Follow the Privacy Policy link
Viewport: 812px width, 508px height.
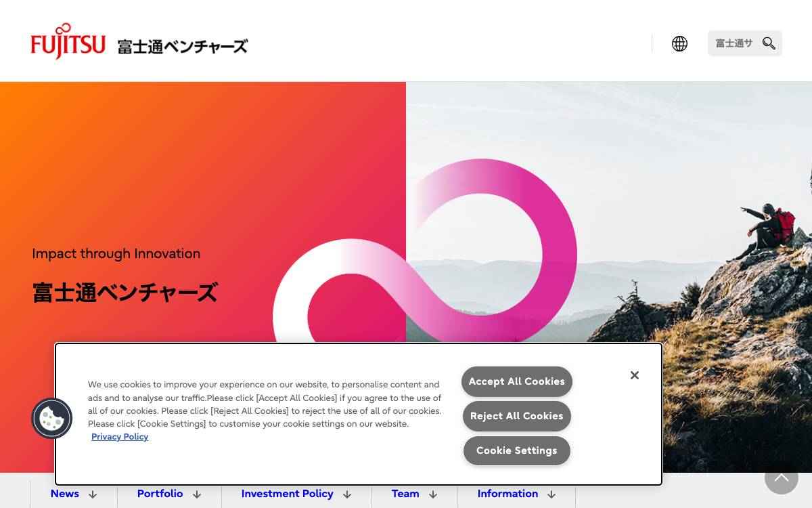[120, 437]
